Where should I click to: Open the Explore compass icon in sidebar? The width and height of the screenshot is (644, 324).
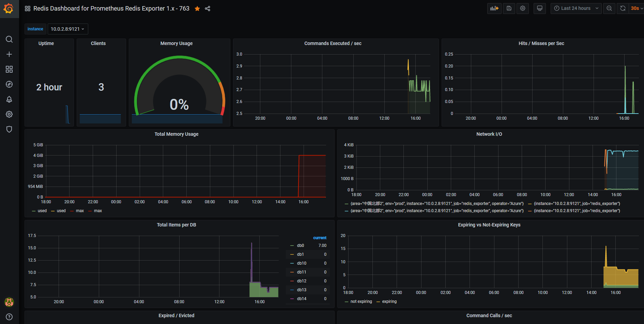point(9,84)
